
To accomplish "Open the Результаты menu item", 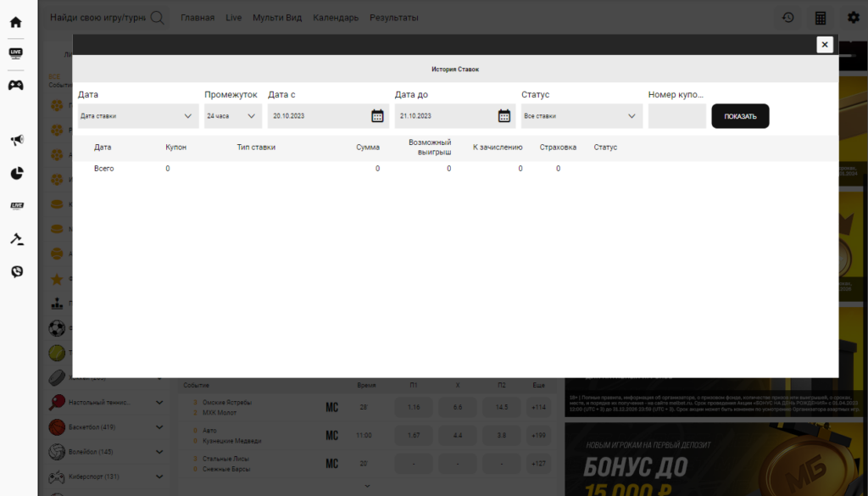I will pos(394,18).
